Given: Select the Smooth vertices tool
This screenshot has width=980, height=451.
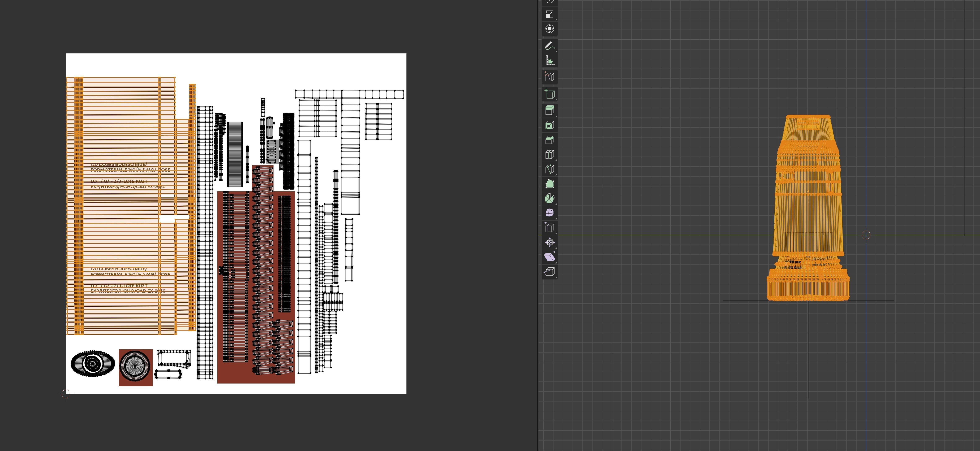Looking at the screenshot, I should (x=549, y=213).
